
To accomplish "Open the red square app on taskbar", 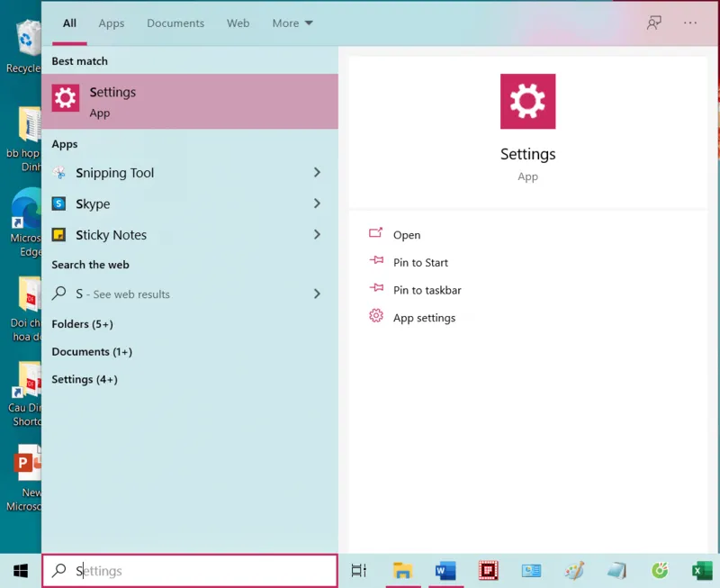I will (488, 571).
